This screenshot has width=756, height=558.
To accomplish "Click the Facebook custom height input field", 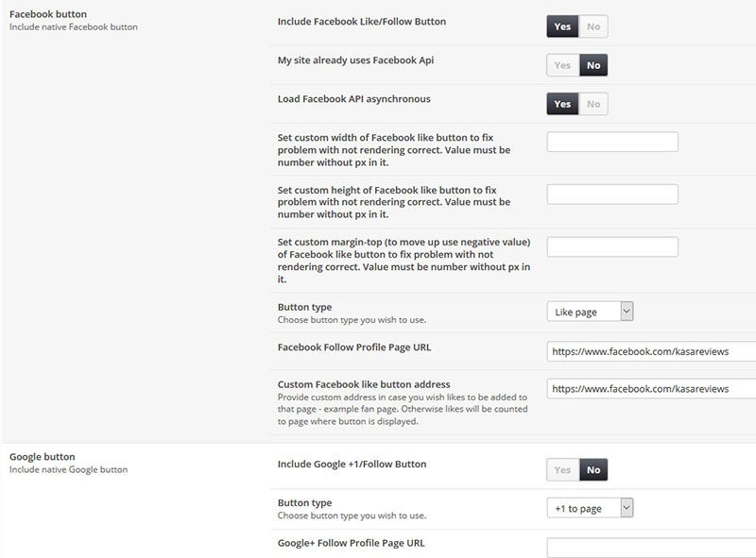I will (612, 194).
